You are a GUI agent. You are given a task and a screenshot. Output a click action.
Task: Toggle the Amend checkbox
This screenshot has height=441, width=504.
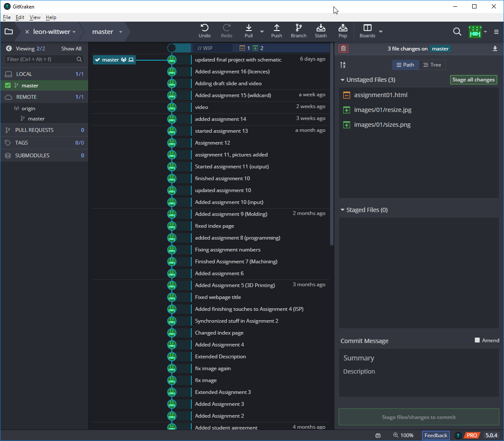point(477,340)
